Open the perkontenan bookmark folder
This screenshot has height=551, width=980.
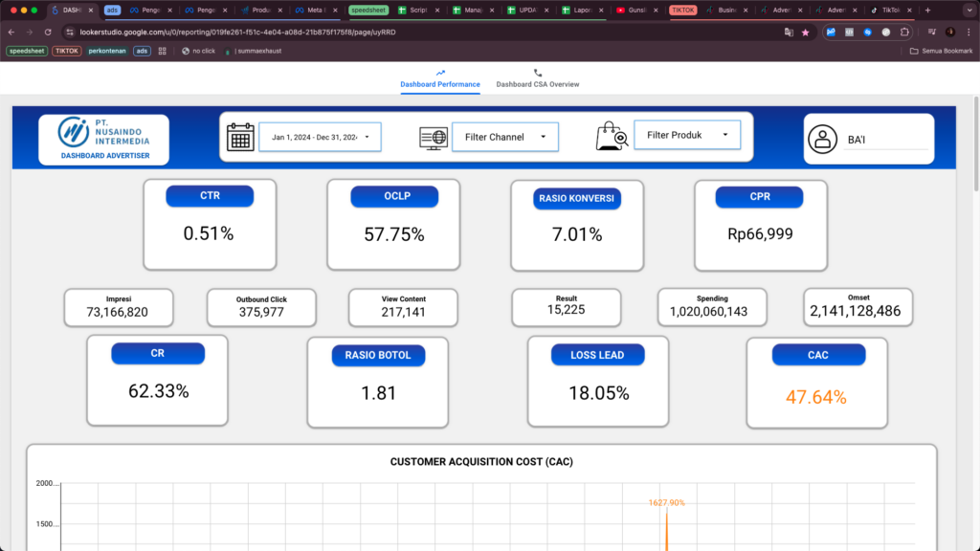[x=107, y=51]
